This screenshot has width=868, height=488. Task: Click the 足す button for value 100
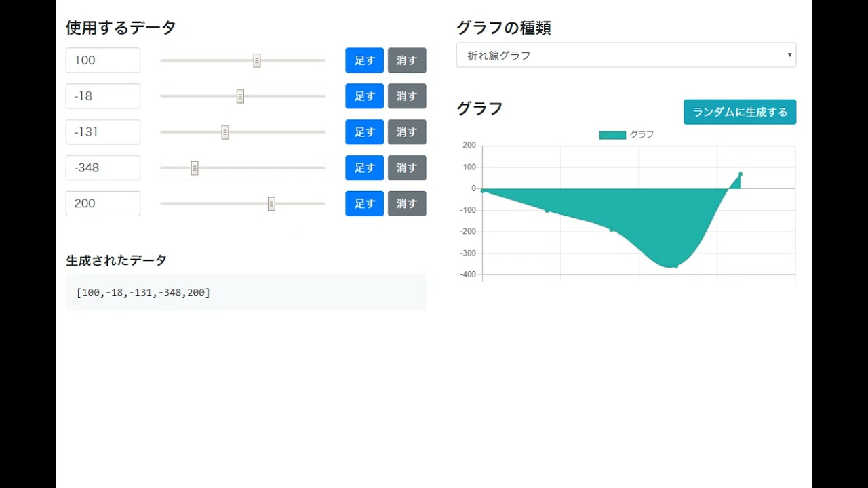click(364, 60)
